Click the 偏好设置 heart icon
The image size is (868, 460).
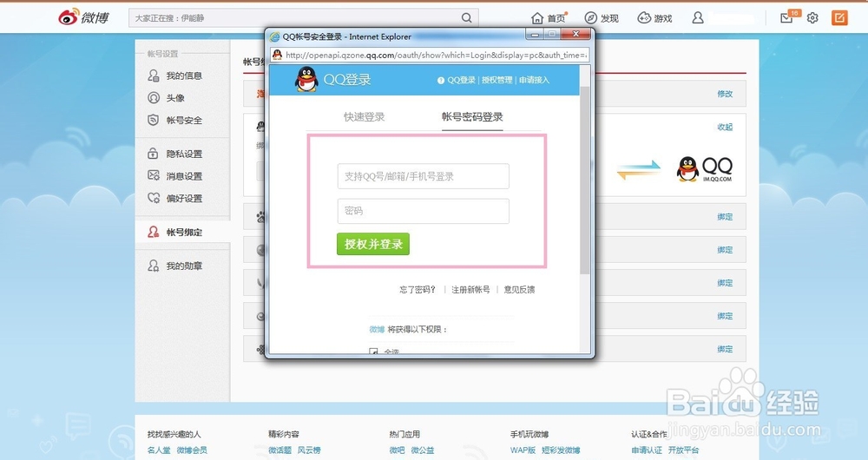click(154, 198)
